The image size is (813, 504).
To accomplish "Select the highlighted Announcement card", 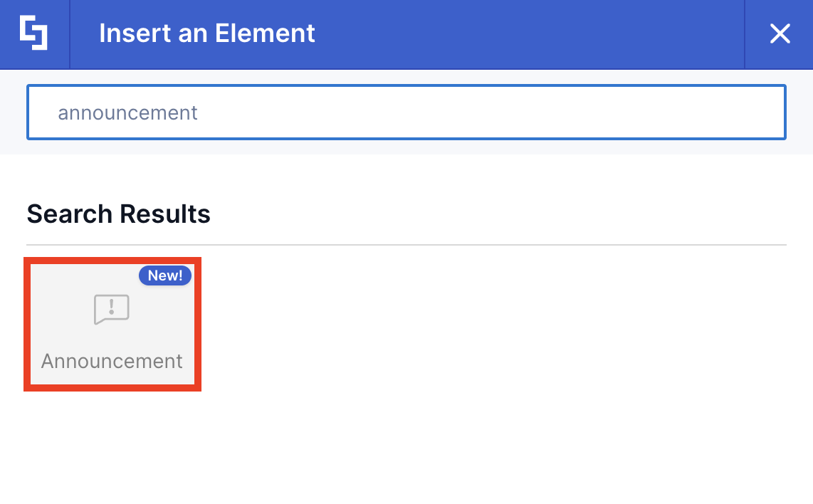I will click(111, 324).
